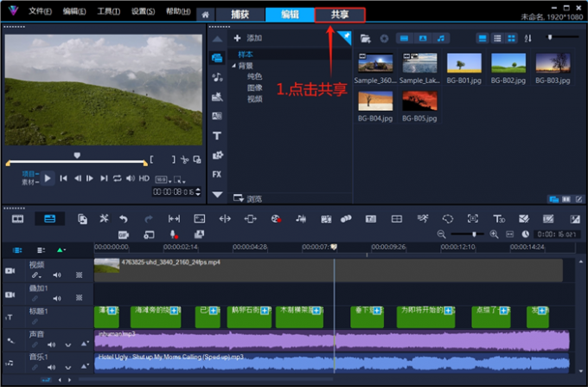The height and width of the screenshot is (387, 588).
Task: Open the preview volume control
Action: pos(130,178)
